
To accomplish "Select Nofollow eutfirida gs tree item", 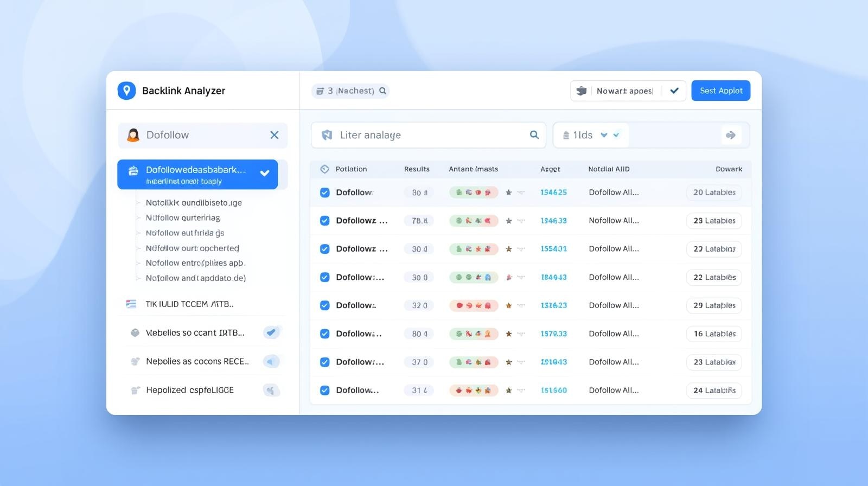I will [185, 233].
